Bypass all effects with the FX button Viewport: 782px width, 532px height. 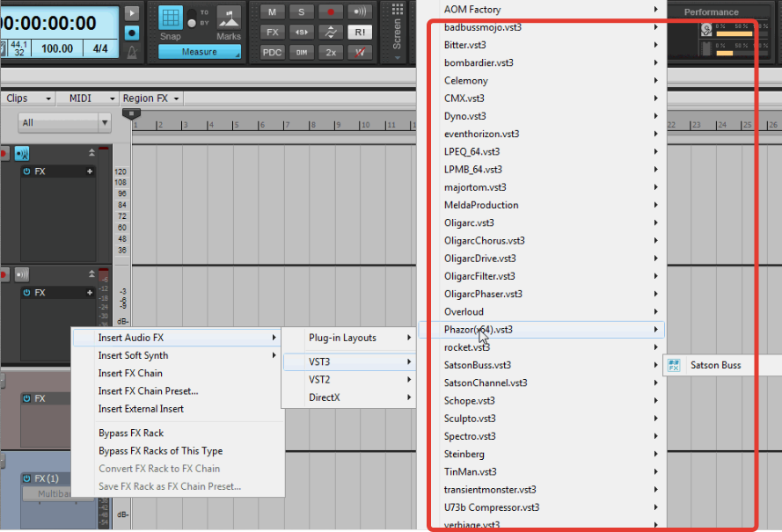272,33
